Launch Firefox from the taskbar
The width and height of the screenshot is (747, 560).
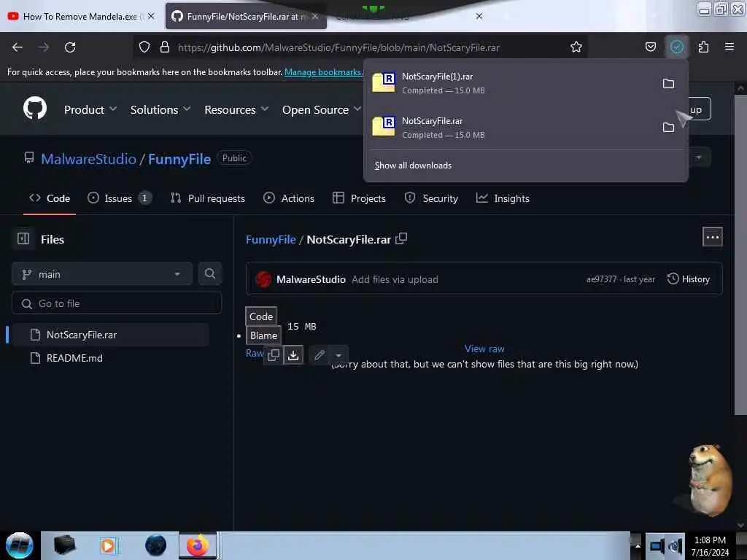coord(197,545)
